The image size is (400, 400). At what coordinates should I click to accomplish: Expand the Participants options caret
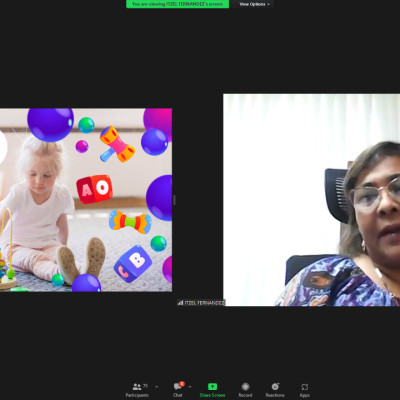click(x=157, y=387)
